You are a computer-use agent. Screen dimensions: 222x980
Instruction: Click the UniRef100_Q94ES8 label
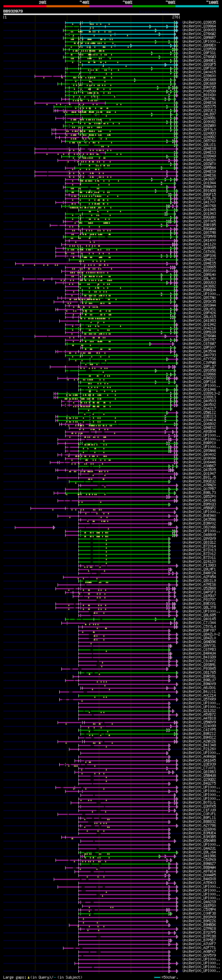199,149
